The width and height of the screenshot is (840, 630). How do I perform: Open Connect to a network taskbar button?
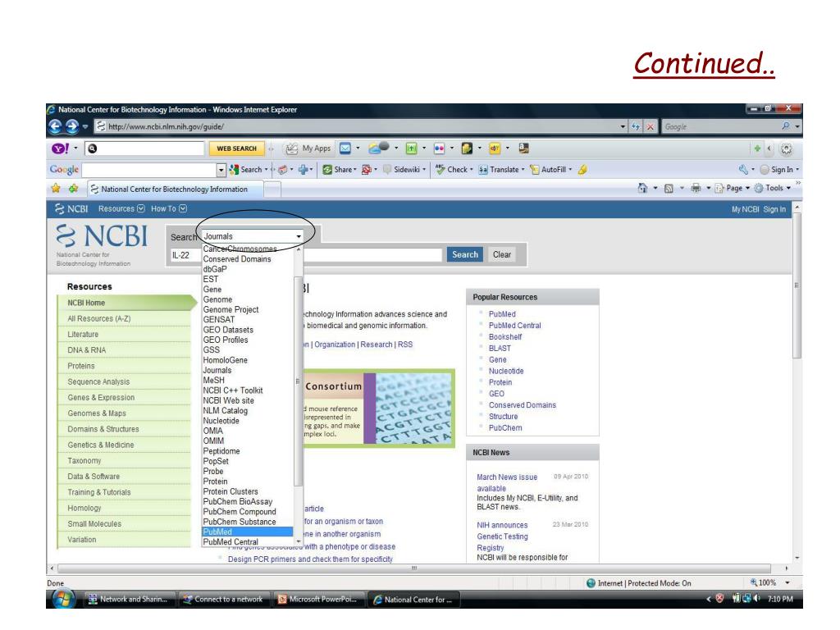(225, 600)
